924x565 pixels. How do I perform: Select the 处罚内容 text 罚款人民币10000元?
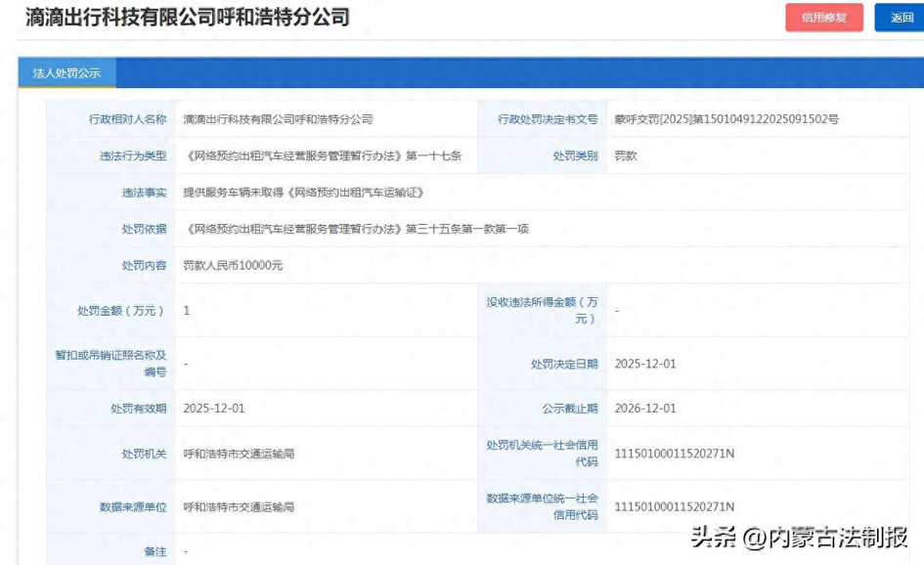pyautogui.click(x=233, y=265)
